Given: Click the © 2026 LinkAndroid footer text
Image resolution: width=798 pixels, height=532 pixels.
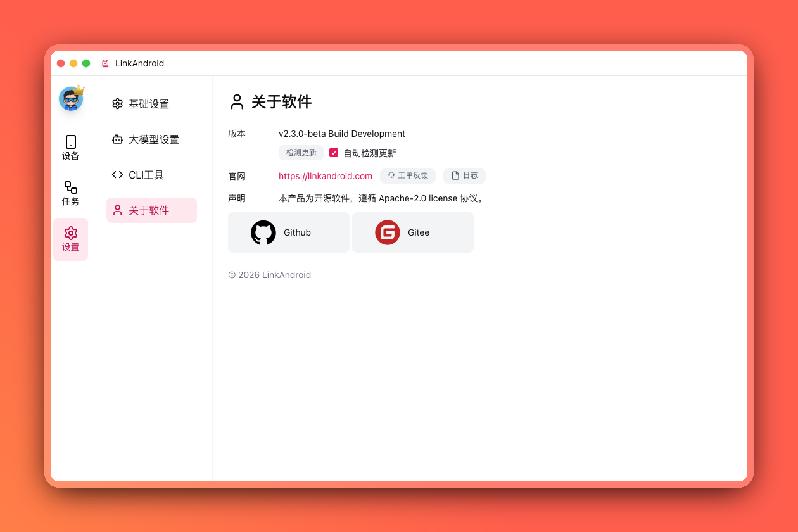Looking at the screenshot, I should click(x=270, y=275).
